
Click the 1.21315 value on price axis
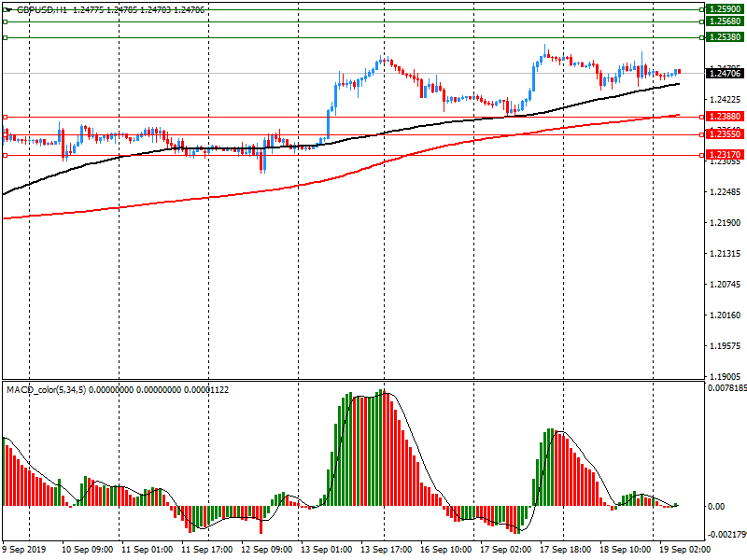coord(726,254)
